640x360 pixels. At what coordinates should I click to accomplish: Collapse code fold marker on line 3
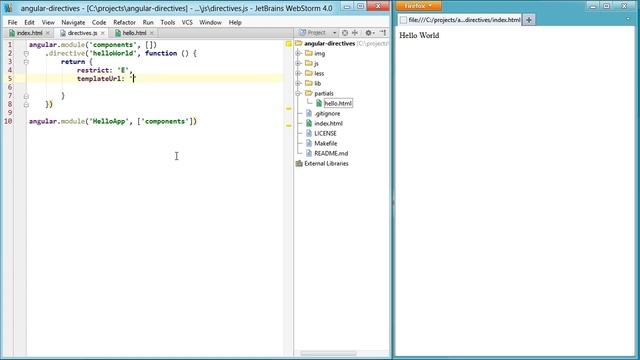click(26, 62)
